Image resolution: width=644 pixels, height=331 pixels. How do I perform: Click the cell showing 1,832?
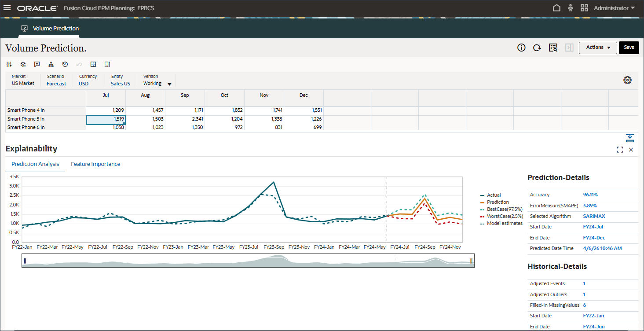point(224,110)
